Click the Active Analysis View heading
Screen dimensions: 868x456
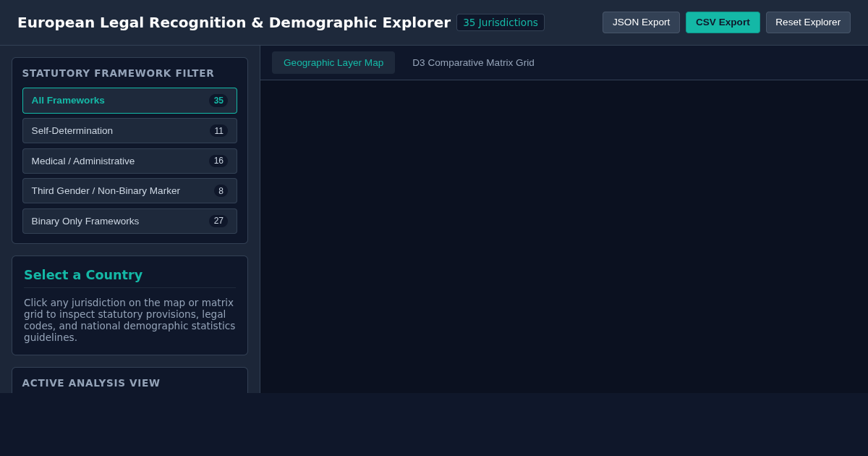(91, 383)
